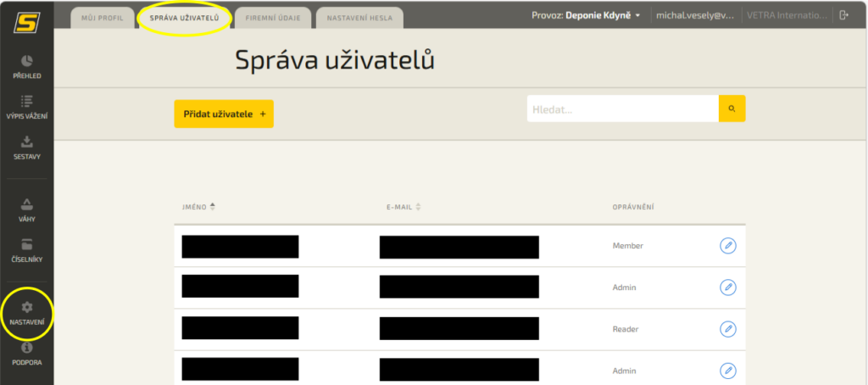The image size is (868, 385).
Task: Edit the Reader user with pencil icon
Action: (727, 329)
